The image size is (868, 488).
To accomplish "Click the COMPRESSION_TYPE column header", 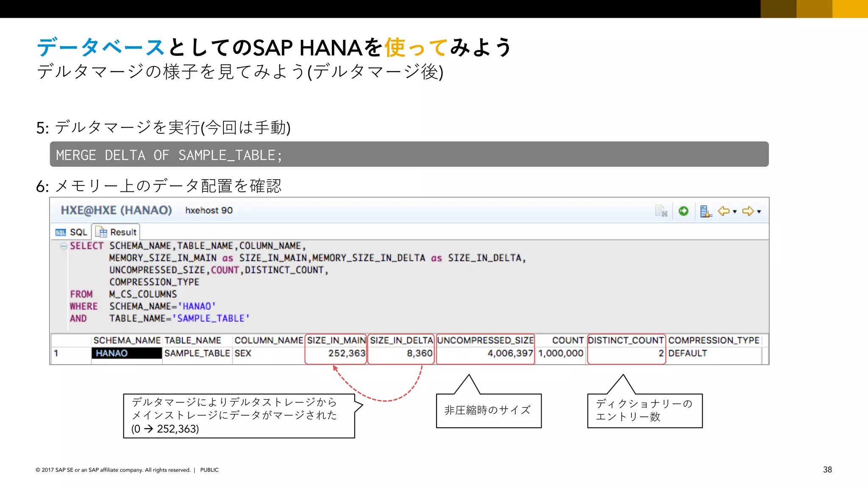I will pyautogui.click(x=714, y=341).
